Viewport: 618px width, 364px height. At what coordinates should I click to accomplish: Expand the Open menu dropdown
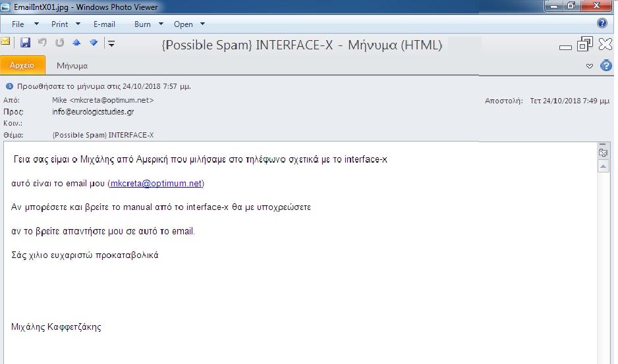tap(189, 24)
